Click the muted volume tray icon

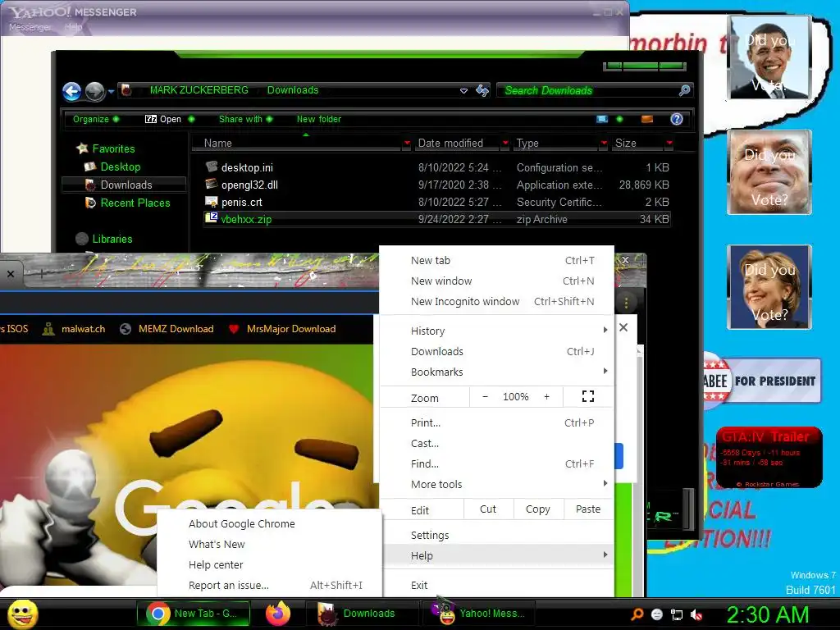(696, 614)
